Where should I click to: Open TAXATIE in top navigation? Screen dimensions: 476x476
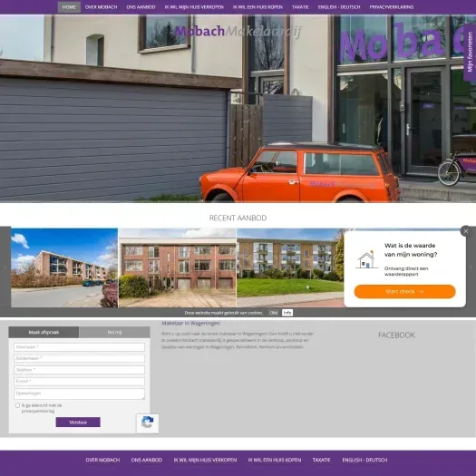click(300, 7)
